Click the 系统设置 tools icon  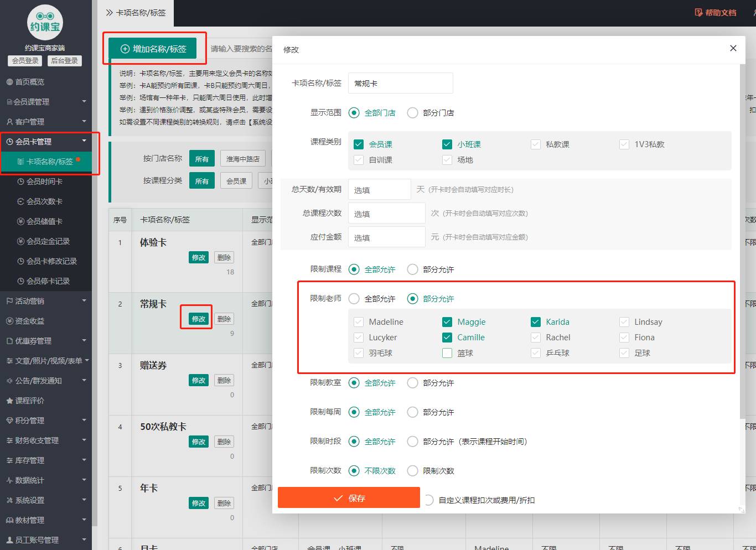point(9,500)
